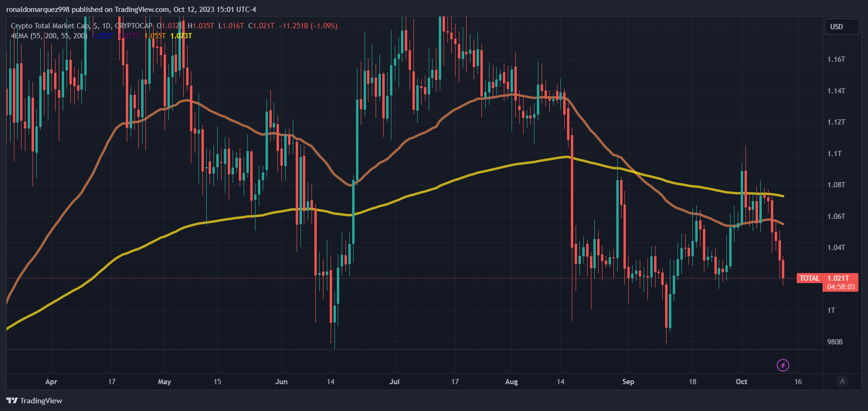
Task: Click the Oct date on time axis
Action: (741, 382)
